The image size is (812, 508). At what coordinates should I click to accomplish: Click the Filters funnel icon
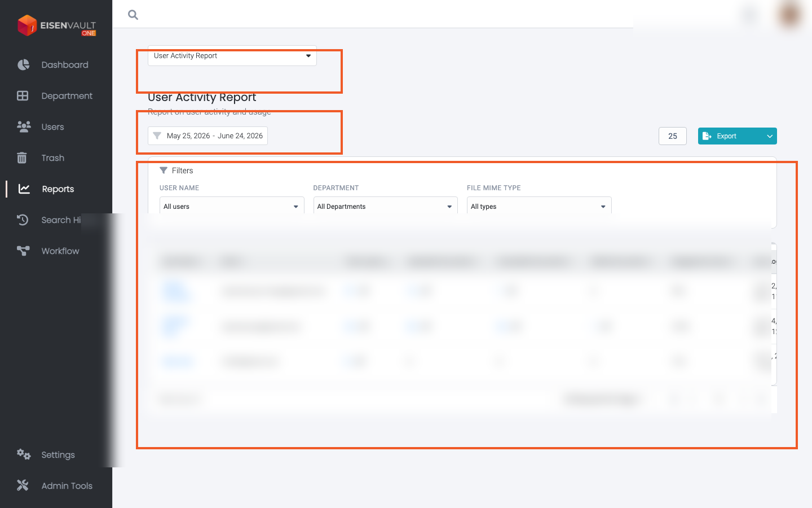(164, 170)
